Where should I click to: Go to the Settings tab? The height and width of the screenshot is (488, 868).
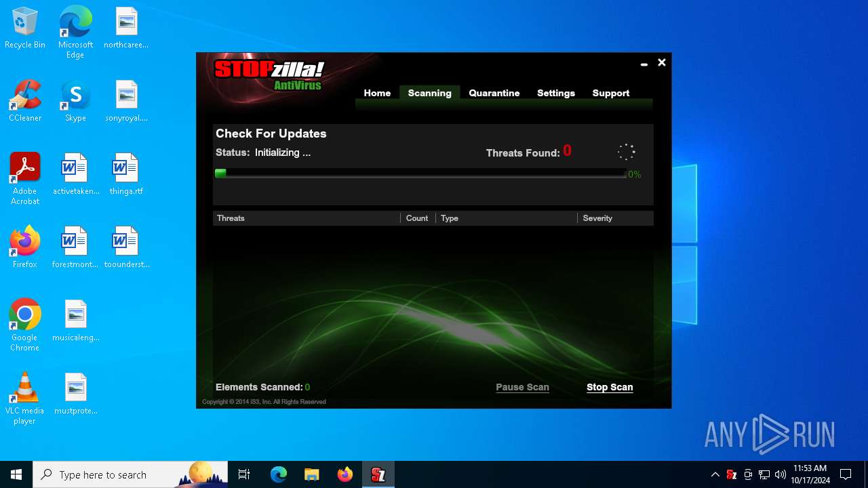point(556,93)
